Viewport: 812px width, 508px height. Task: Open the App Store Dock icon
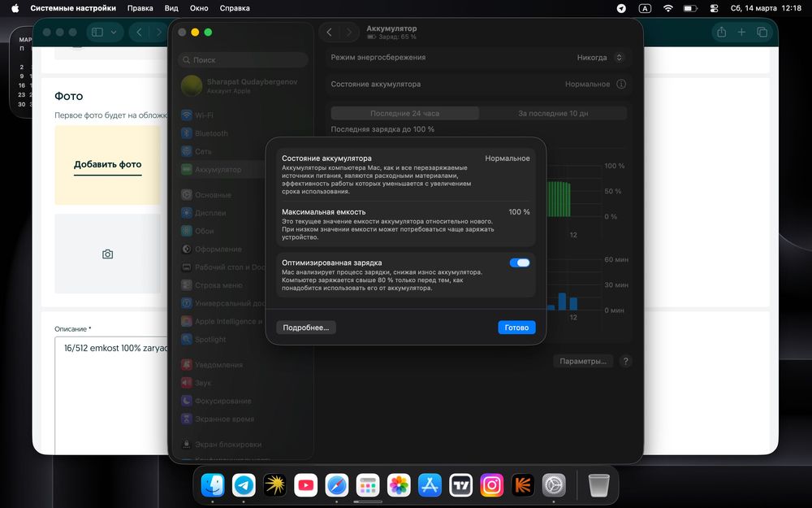tap(430, 485)
